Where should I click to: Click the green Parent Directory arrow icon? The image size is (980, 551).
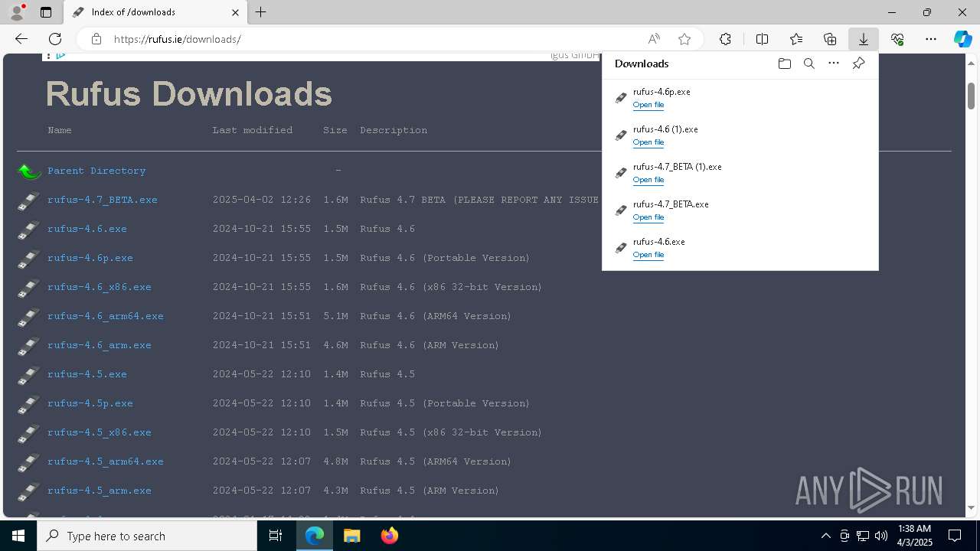(x=29, y=171)
